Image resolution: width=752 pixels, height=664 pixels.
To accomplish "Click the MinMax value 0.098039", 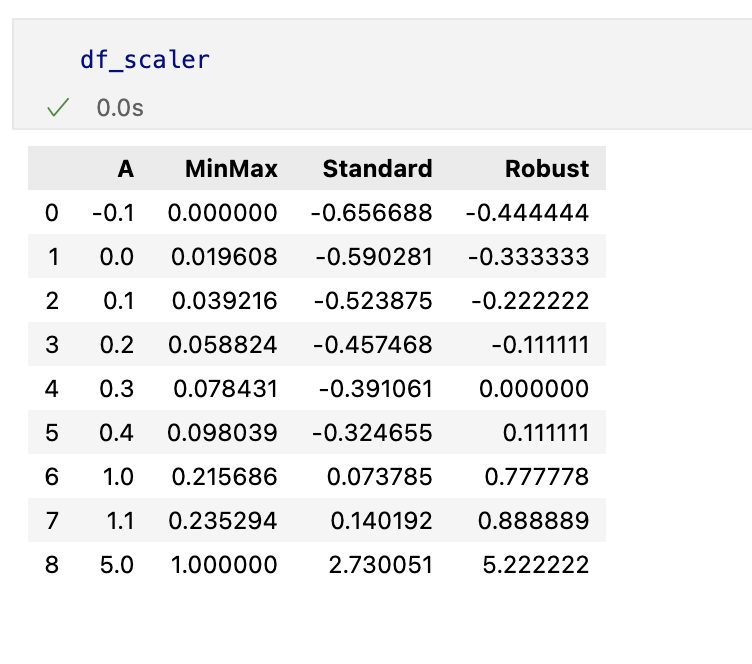I will tap(222, 433).
